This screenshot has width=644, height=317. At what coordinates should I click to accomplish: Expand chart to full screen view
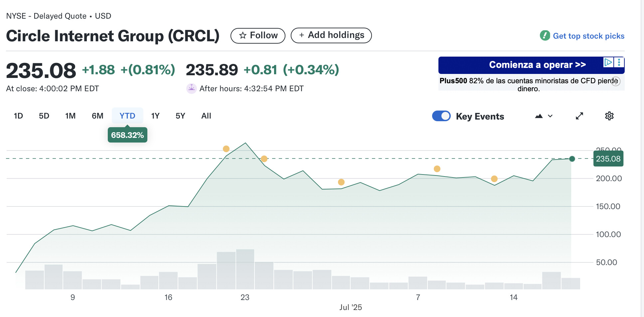(579, 116)
